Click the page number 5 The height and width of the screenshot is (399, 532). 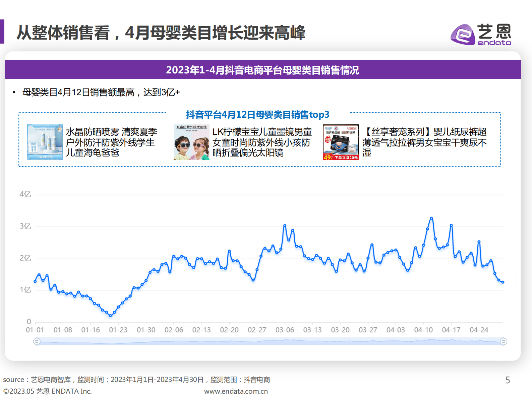click(508, 380)
